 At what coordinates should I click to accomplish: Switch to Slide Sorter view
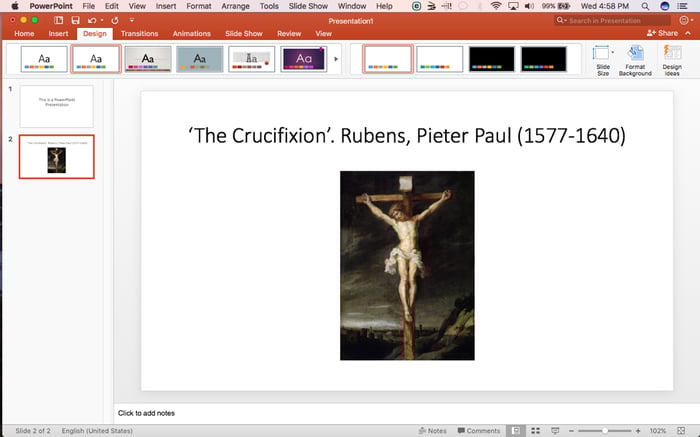pyautogui.click(x=535, y=431)
